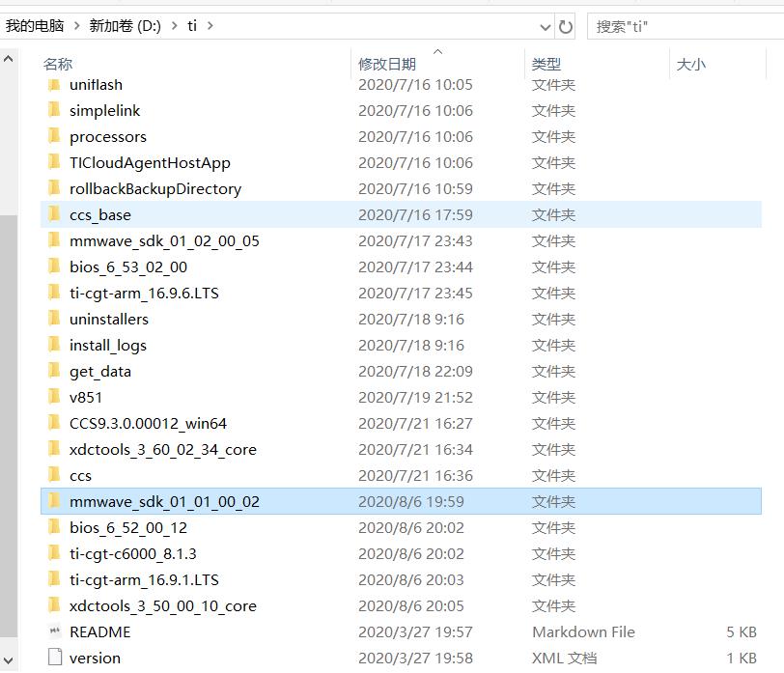Click date 2020/8/6 20:05 of xdctools_3_50_00_10_core
This screenshot has height=673, width=784.
pos(411,605)
